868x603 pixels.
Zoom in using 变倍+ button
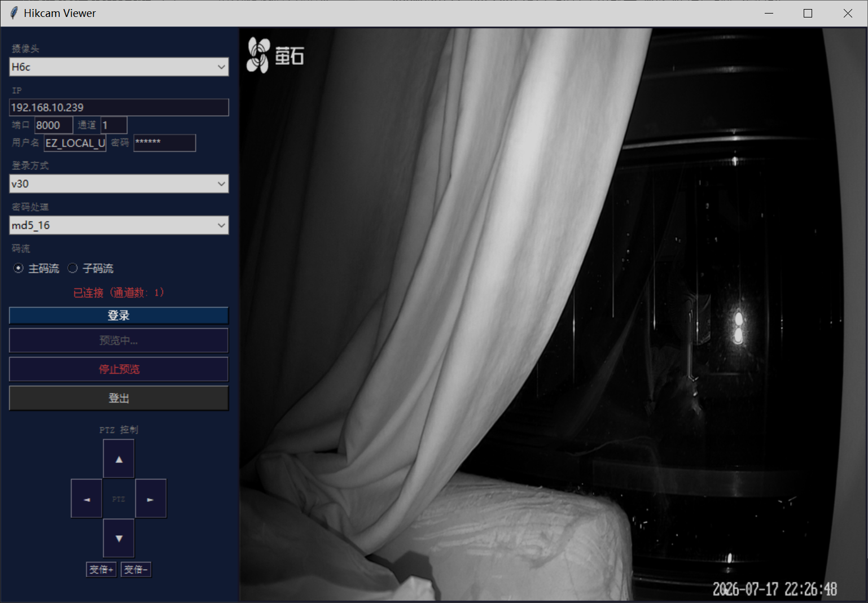[102, 569]
